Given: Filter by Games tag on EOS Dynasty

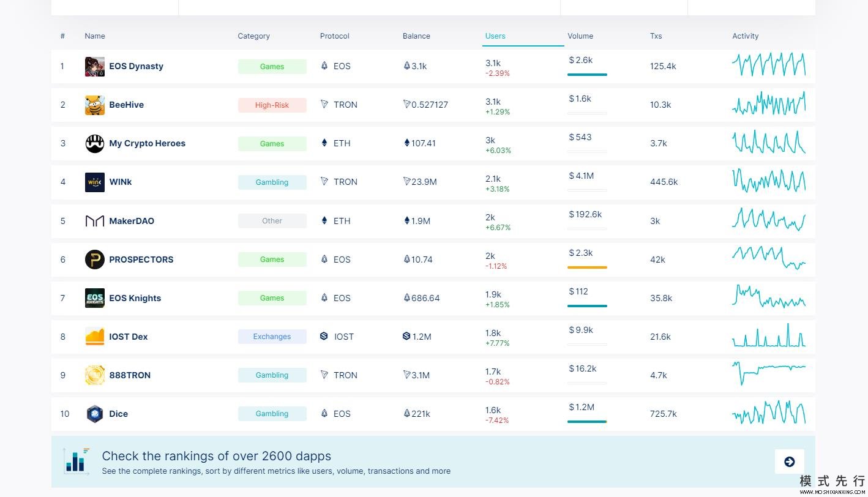Looking at the screenshot, I should [x=272, y=67].
